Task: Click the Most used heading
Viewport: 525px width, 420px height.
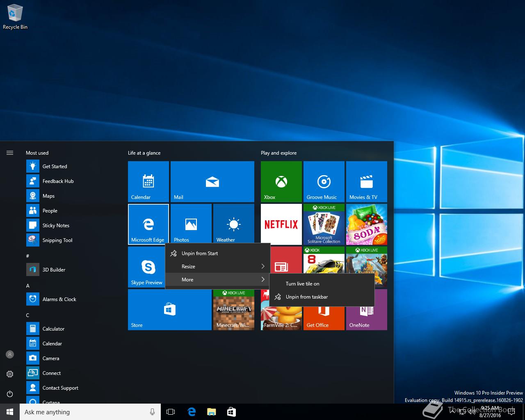Action: point(37,153)
